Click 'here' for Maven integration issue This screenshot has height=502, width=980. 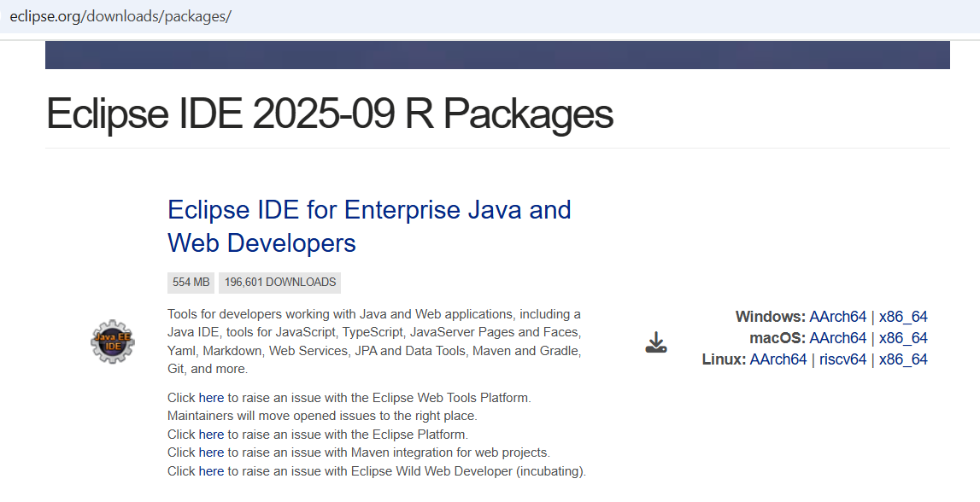tap(211, 452)
